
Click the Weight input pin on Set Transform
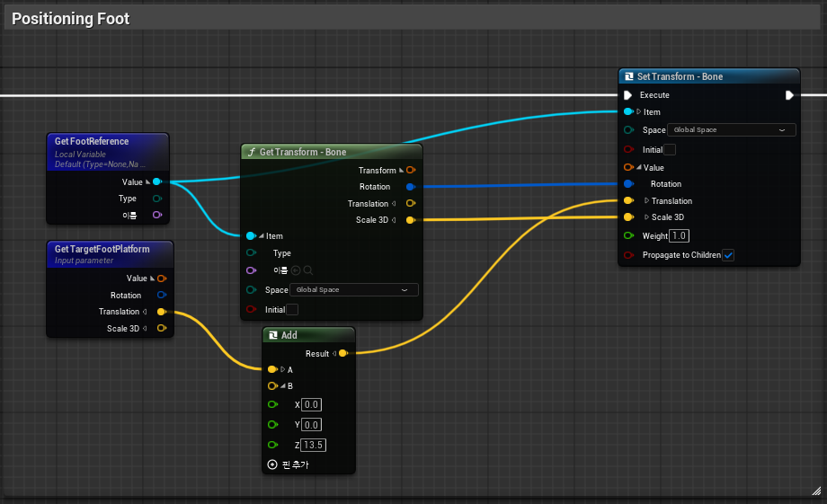coord(629,236)
